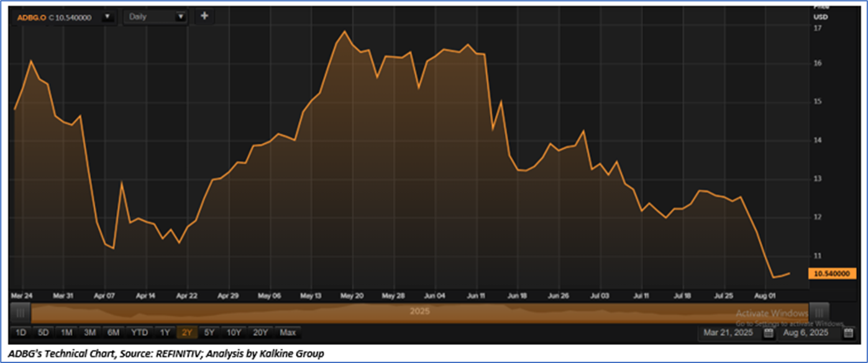Select the 6M time range
The width and height of the screenshot is (868, 363).
click(114, 333)
